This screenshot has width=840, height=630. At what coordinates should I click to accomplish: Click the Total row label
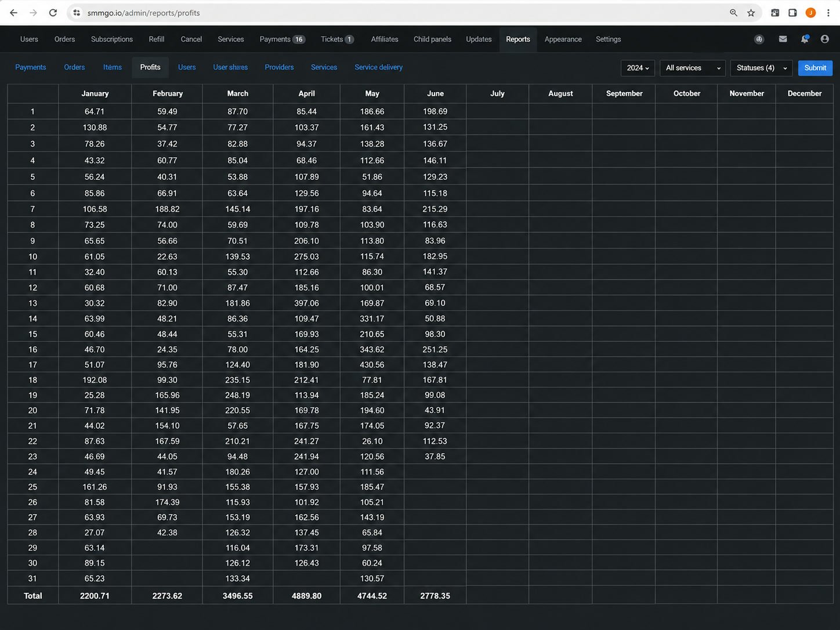coord(33,596)
